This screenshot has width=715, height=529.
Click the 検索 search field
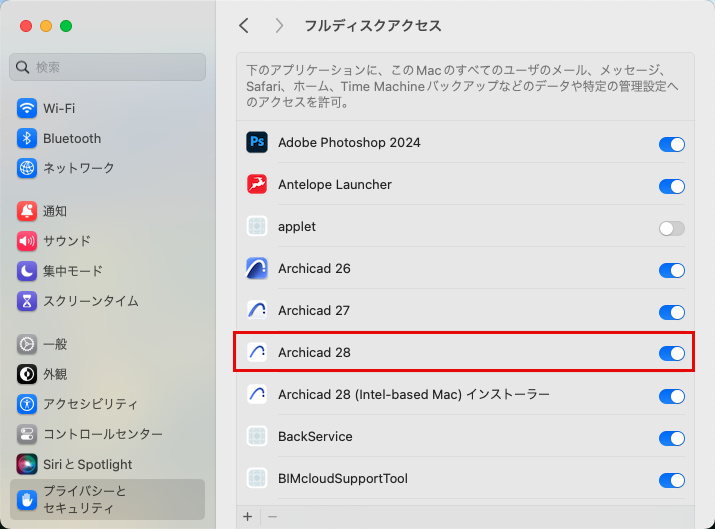108,67
